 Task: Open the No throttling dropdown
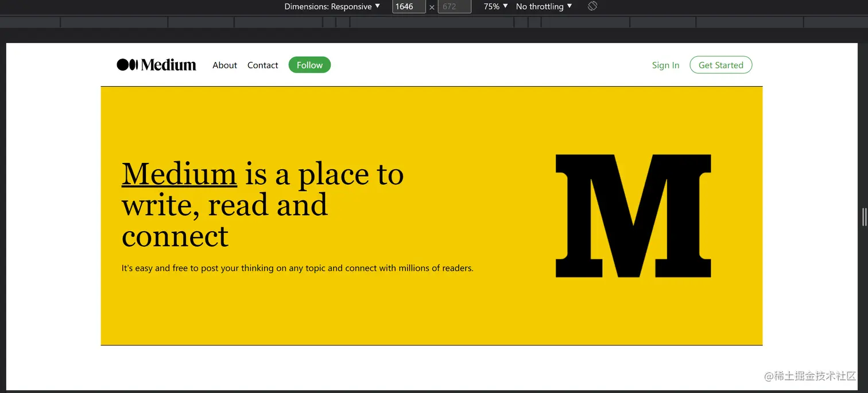(x=544, y=6)
